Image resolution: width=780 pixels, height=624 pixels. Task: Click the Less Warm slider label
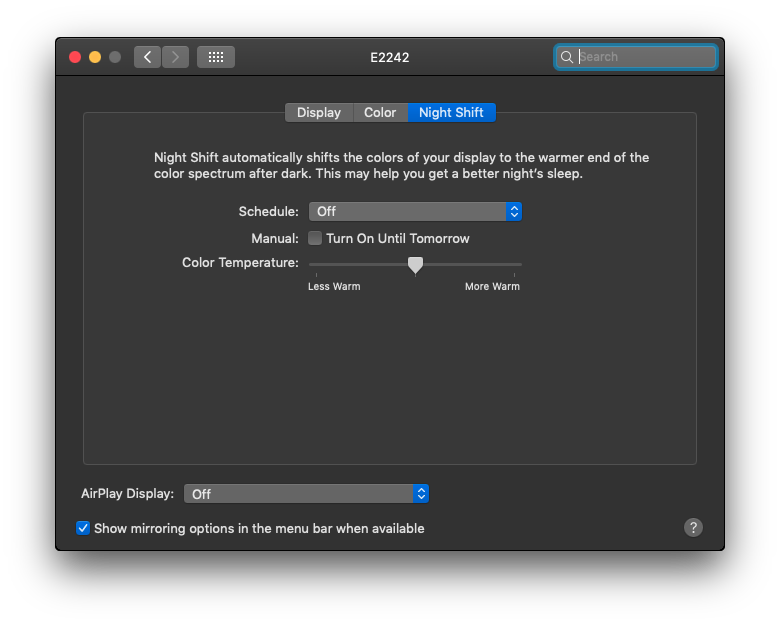point(334,287)
